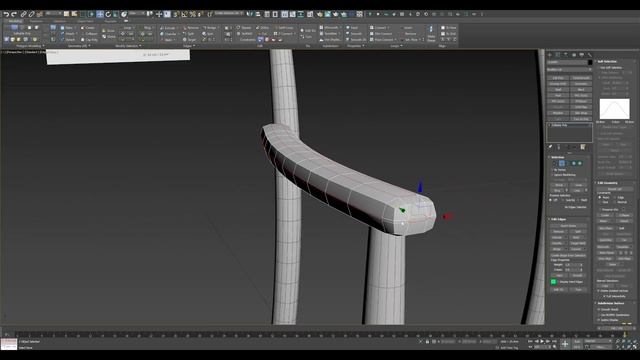Click the viewport label menu text

point(29,52)
